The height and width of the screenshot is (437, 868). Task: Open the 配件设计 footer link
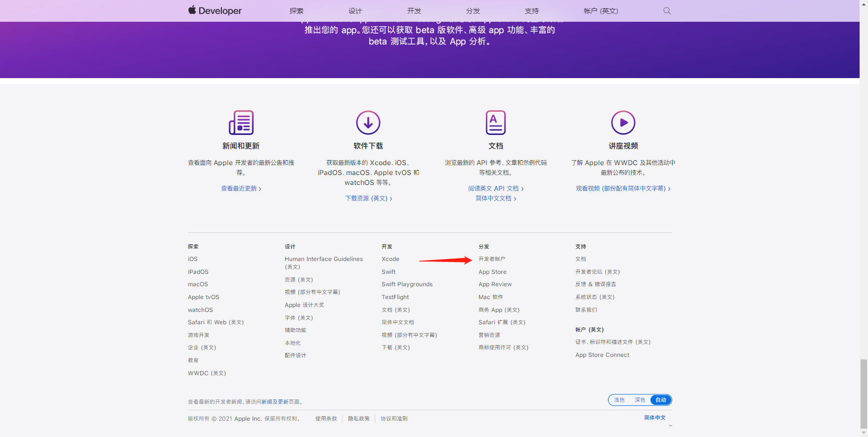(x=296, y=355)
